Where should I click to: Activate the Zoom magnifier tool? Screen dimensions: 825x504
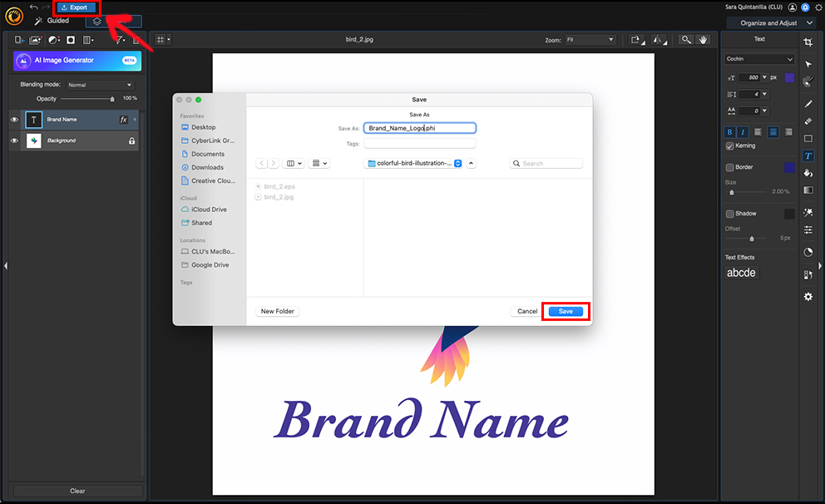pos(687,39)
